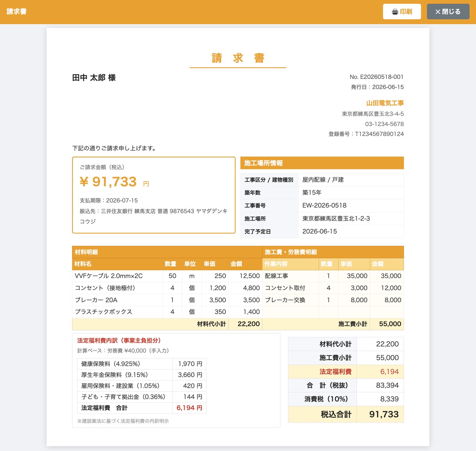Image resolution: width=476 pixels, height=451 pixels.
Task: Select the プラスチックボックス material row
Action: (x=167, y=312)
